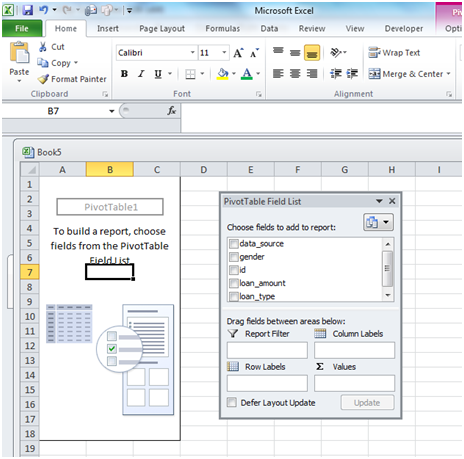Select row 10 header
This screenshot has width=464, height=459.
point(30,316)
